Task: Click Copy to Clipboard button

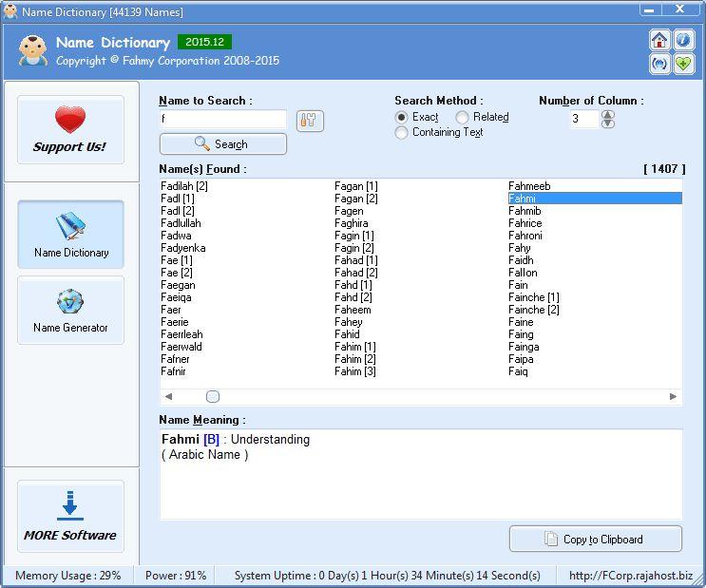Action: (595, 539)
